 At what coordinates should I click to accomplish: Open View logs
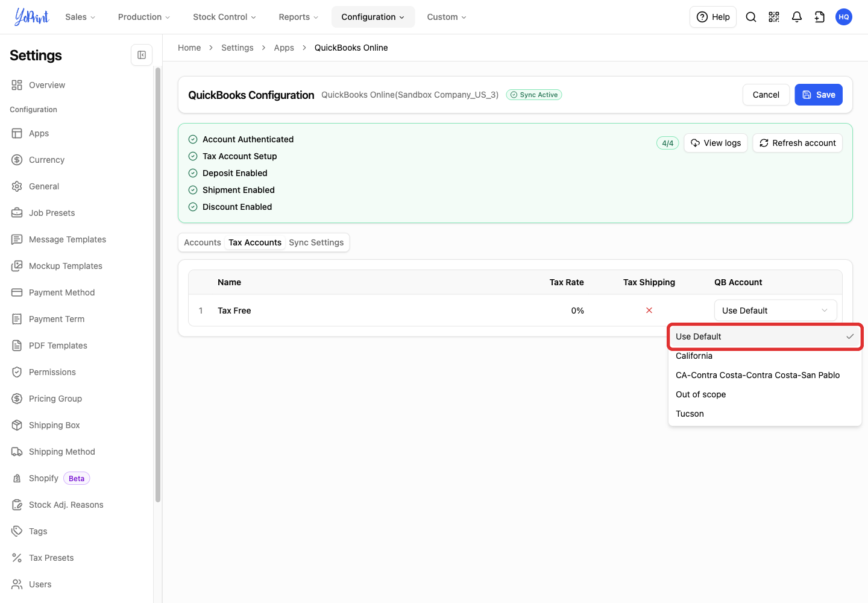point(716,143)
